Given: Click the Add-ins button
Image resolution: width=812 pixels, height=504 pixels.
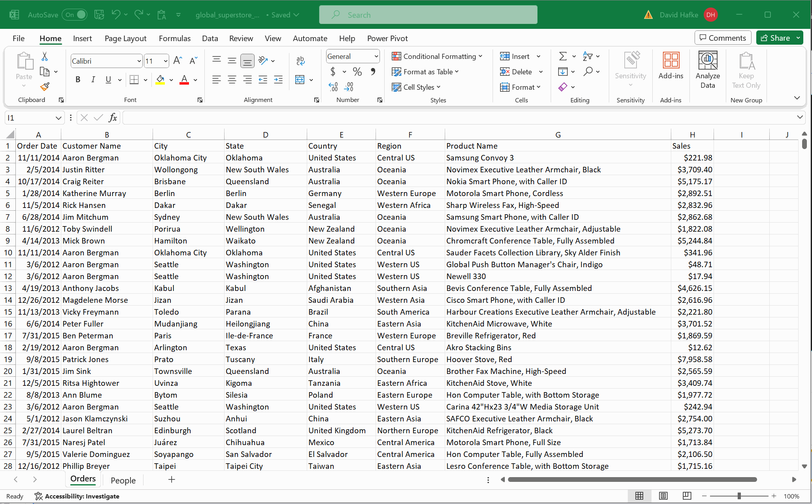Looking at the screenshot, I should 671,66.
